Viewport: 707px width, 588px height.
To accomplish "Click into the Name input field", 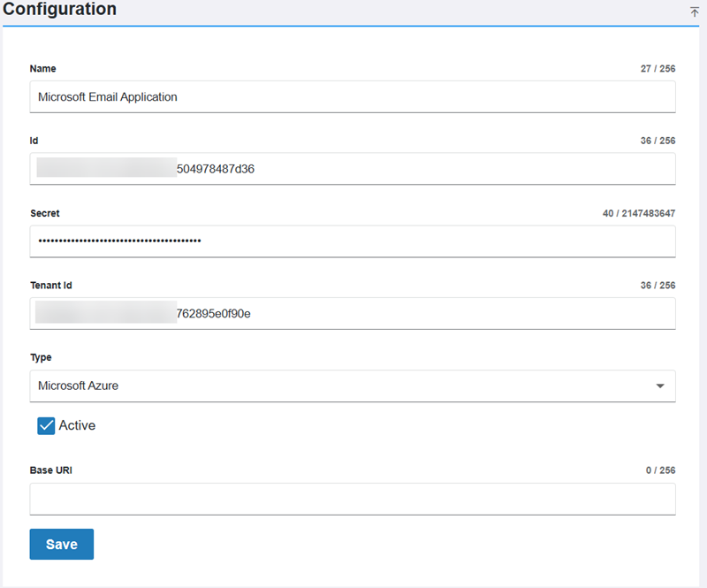I will click(353, 97).
